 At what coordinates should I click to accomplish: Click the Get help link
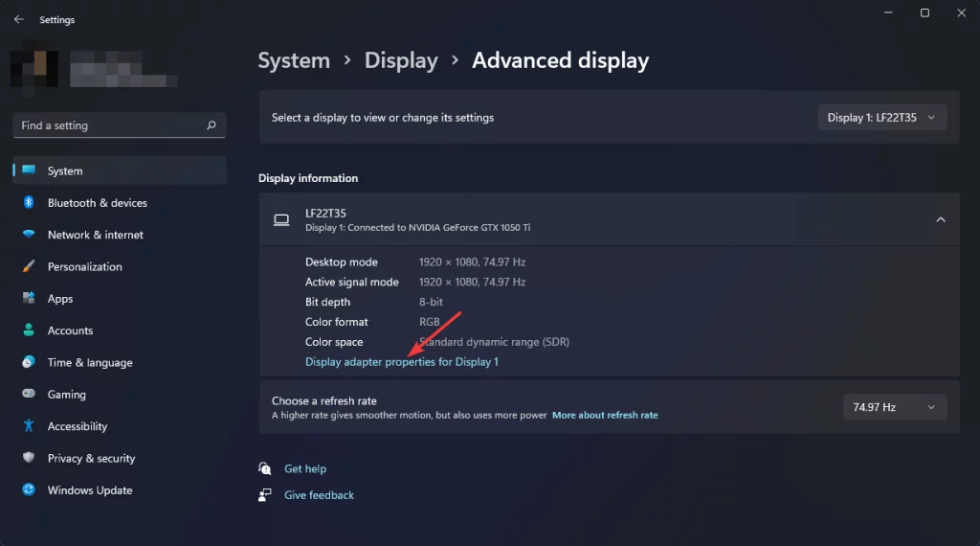(x=305, y=468)
